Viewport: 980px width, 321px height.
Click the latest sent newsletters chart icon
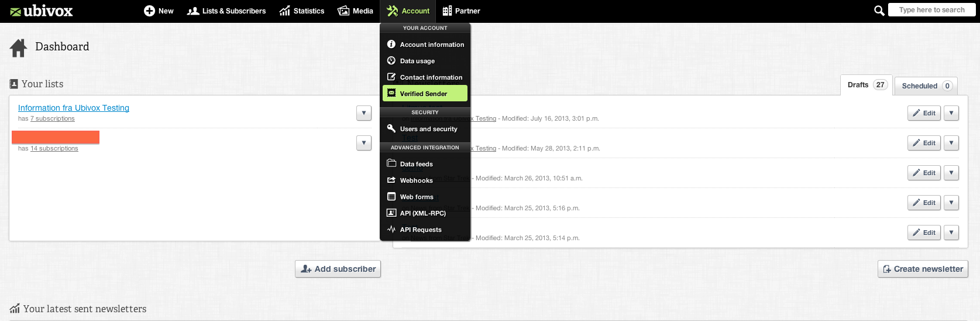coord(15,309)
